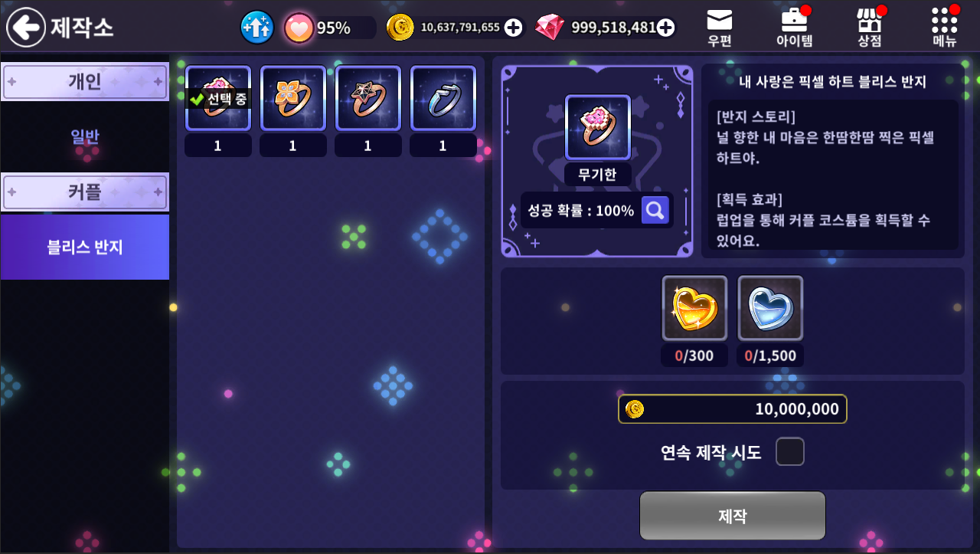Screen dimensions: 980x554
Task: Go back using the arrow icon
Action: (26, 28)
